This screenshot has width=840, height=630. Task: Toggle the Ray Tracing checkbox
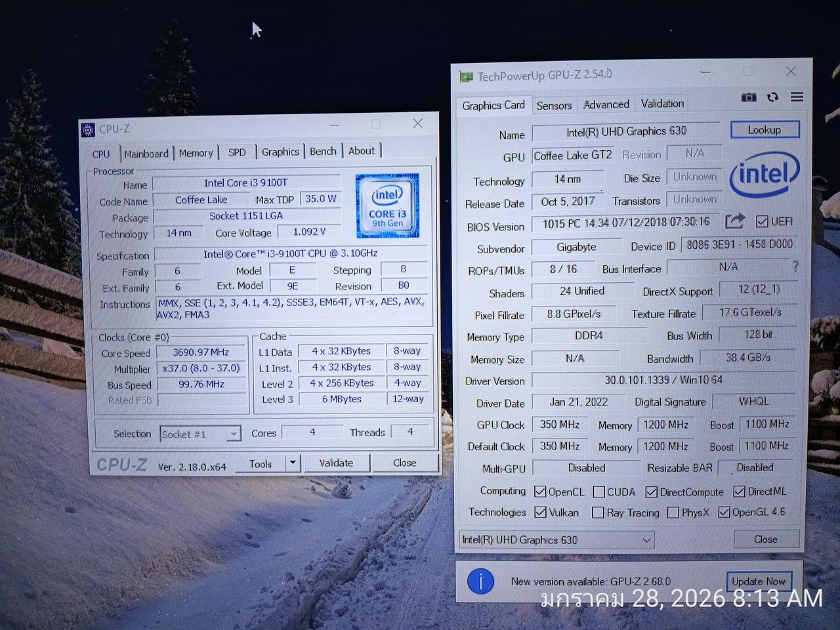coord(598,513)
